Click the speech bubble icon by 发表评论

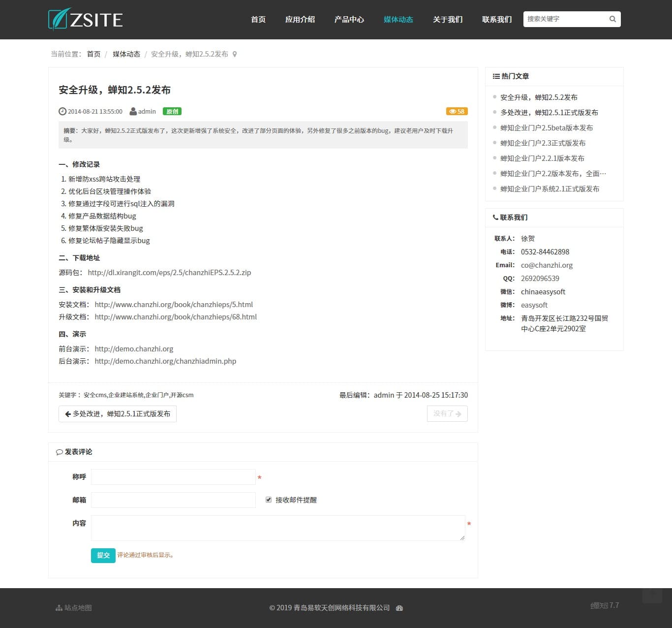60,452
